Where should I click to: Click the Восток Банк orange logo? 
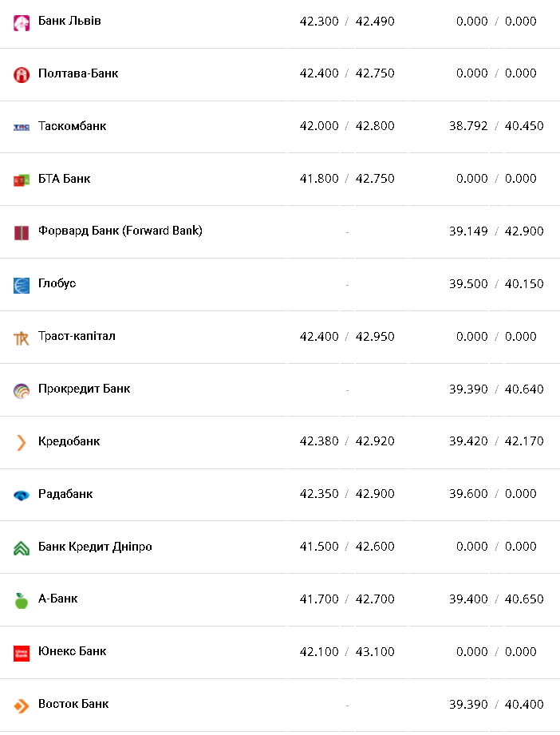coord(22,705)
